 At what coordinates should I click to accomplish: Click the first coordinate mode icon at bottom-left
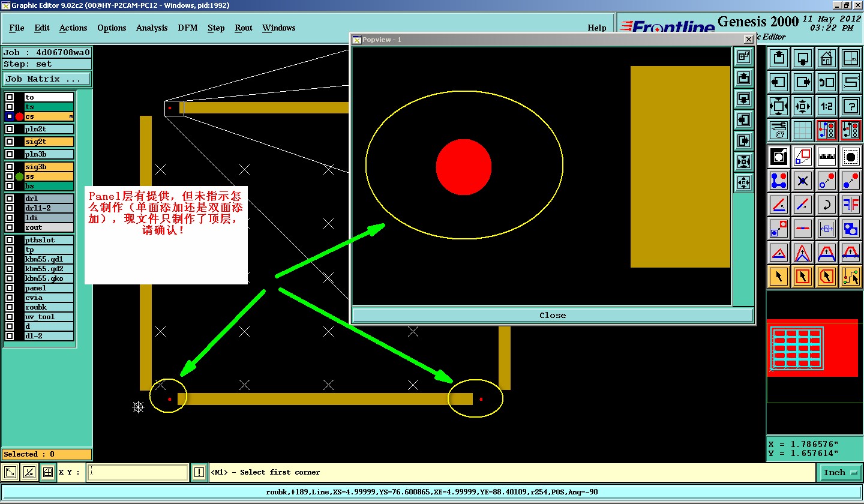10,472
